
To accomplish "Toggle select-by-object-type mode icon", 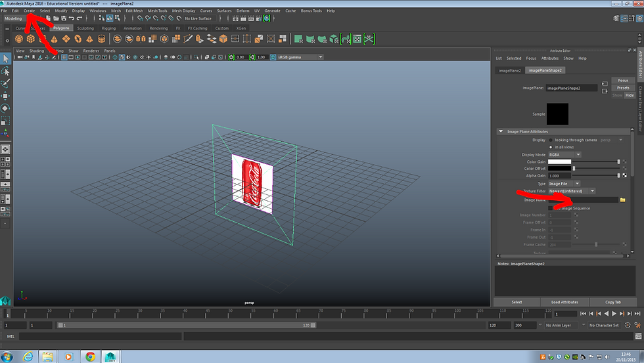I will (x=109, y=18).
